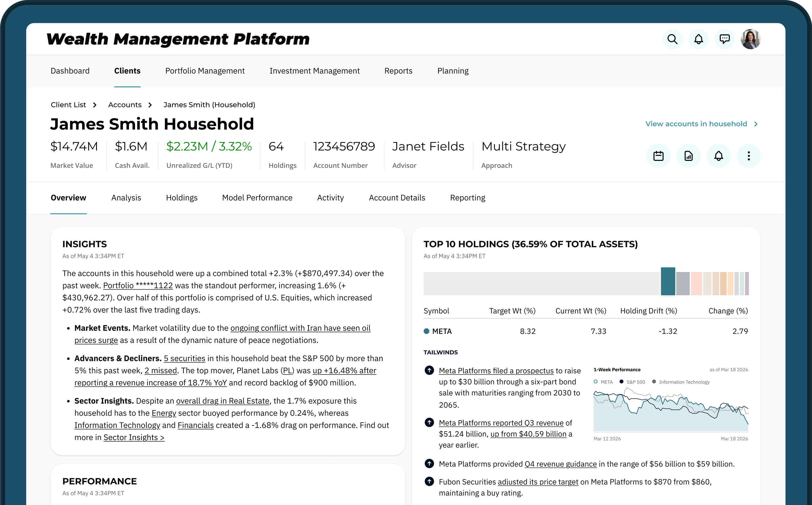Select the Overview sub-tab
Screen dimensions: 812x505
68,198
